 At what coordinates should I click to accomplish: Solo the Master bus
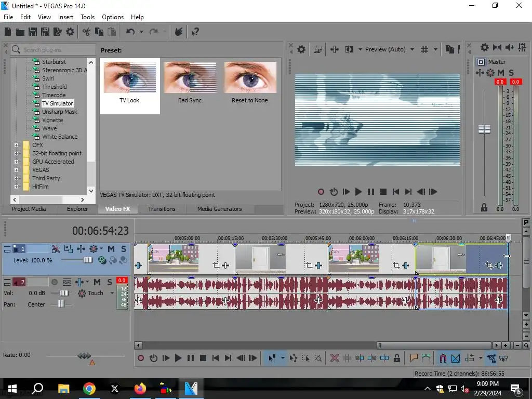[x=511, y=73]
